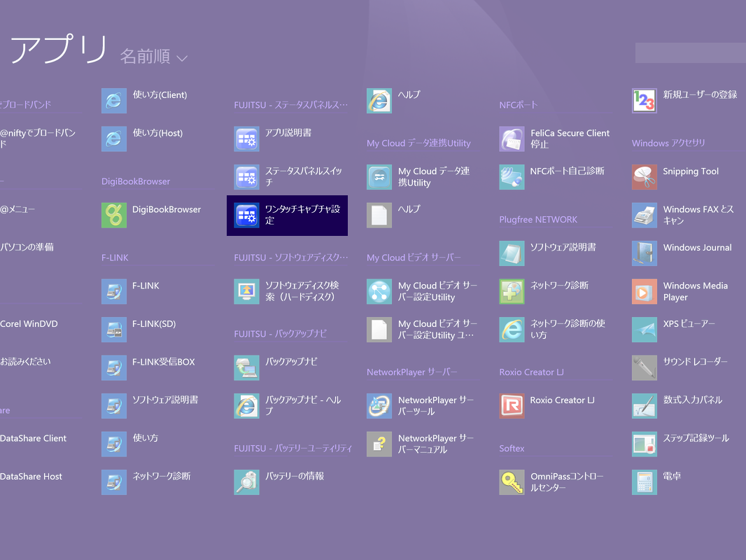Launch the 電卓 calculator icon
The height and width of the screenshot is (560, 746).
(x=644, y=482)
